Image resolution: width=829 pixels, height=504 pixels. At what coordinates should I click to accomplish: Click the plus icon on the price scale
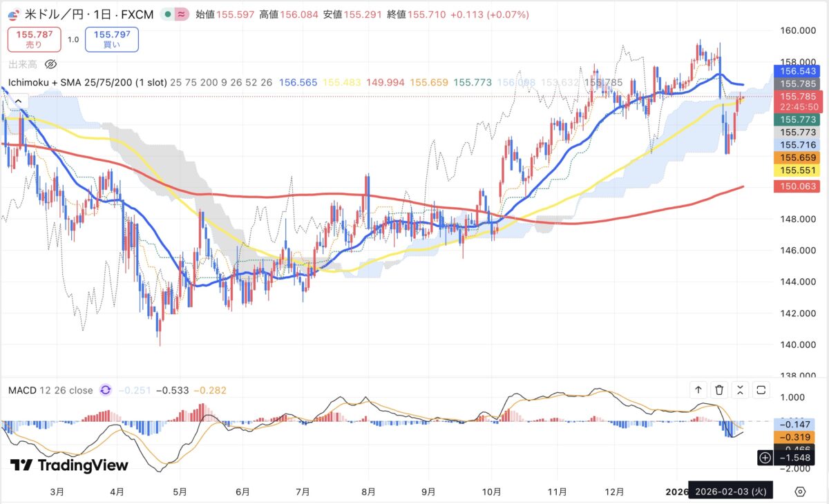[765, 457]
